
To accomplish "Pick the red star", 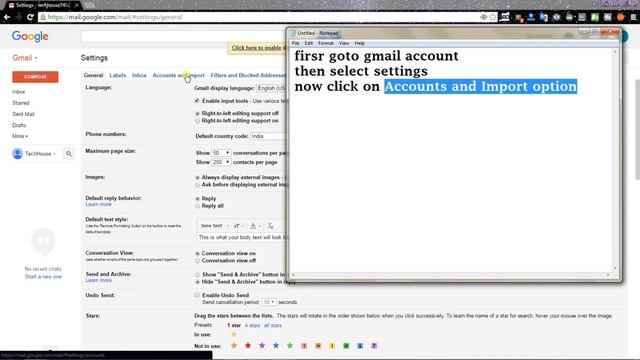I will [x=248, y=346].
